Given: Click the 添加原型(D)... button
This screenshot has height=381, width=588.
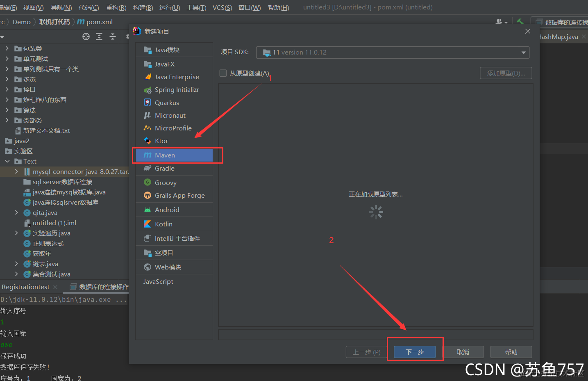Looking at the screenshot, I should click(506, 73).
